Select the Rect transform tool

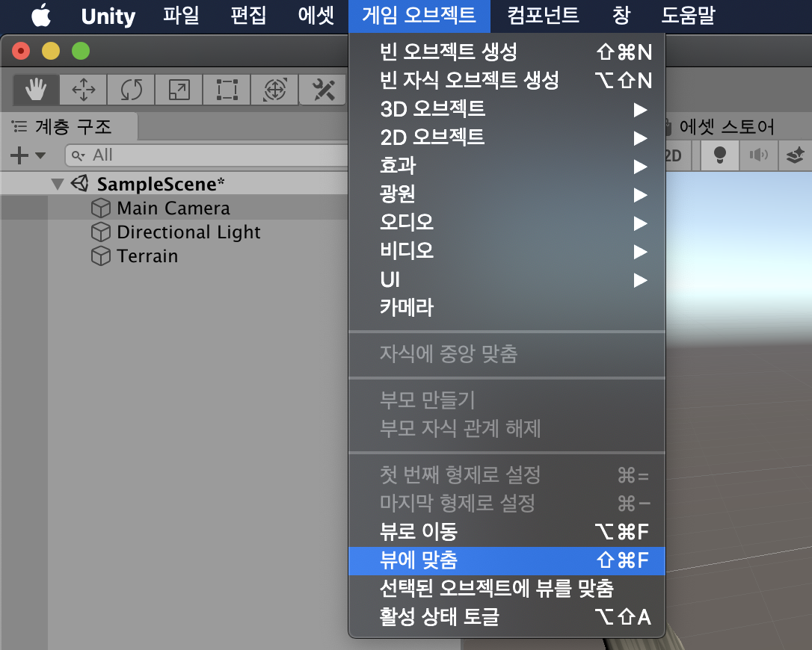click(x=227, y=90)
